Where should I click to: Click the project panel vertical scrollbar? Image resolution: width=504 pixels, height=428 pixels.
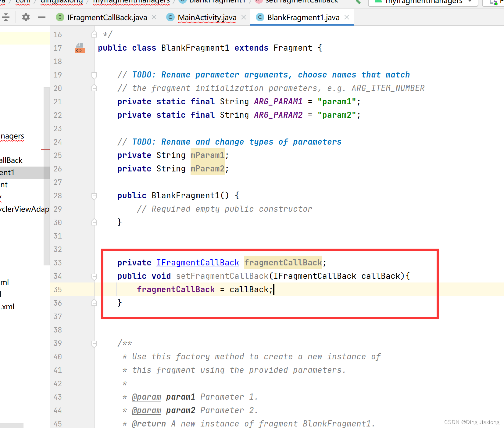point(47,176)
